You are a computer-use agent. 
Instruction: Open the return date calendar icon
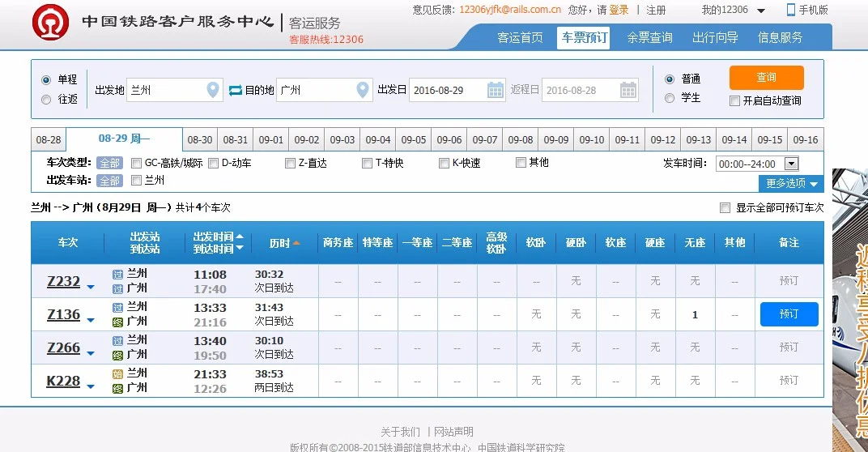pyautogui.click(x=628, y=90)
